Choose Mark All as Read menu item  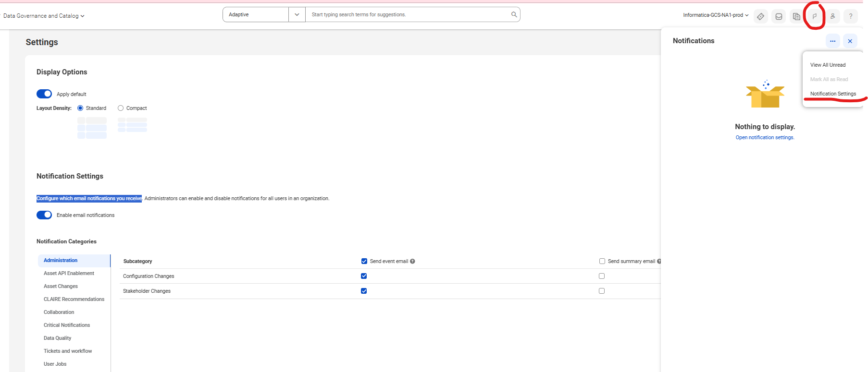(x=829, y=79)
